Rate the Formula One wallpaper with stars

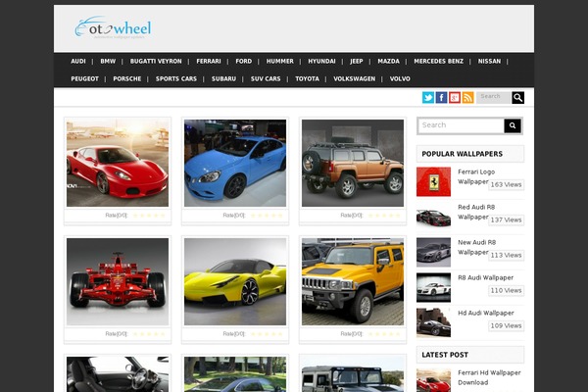(149, 334)
